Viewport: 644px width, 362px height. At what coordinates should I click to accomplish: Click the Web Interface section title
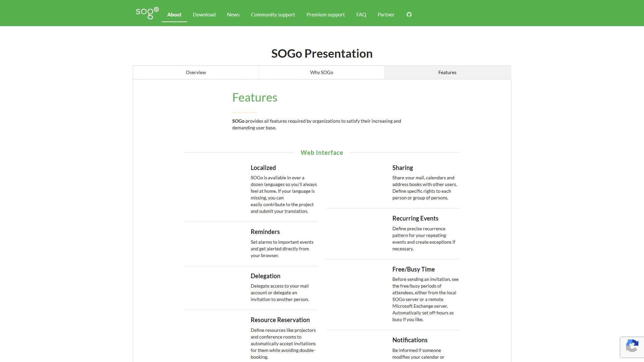[x=322, y=153]
